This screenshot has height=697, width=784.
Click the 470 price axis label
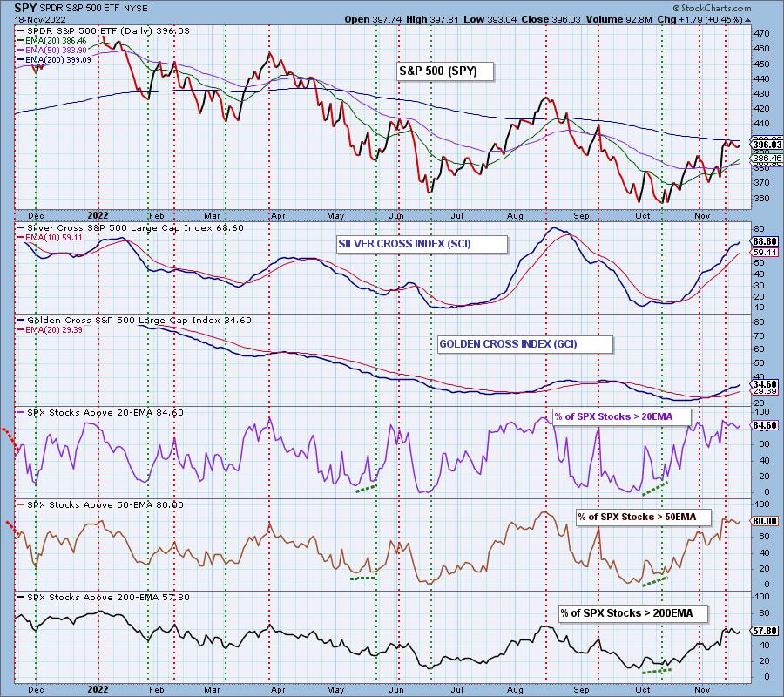tap(762, 34)
